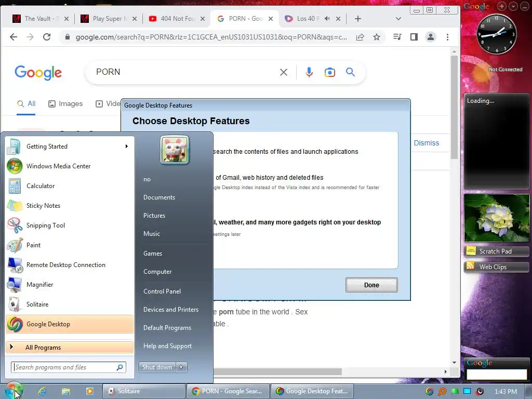Reload the Google search page
The height and width of the screenshot is (399, 532).
[47, 37]
